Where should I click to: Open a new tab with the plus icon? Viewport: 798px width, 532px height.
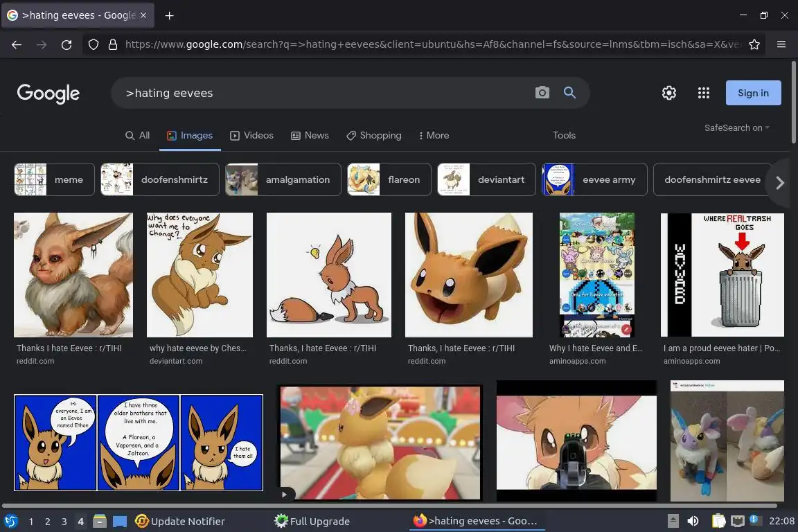(x=170, y=16)
